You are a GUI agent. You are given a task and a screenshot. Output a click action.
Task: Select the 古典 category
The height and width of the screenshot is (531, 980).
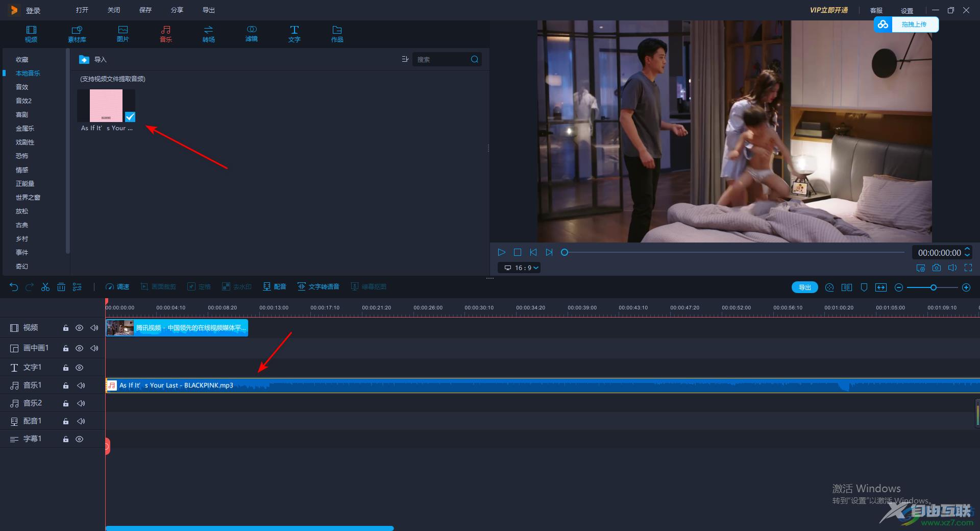coord(22,225)
